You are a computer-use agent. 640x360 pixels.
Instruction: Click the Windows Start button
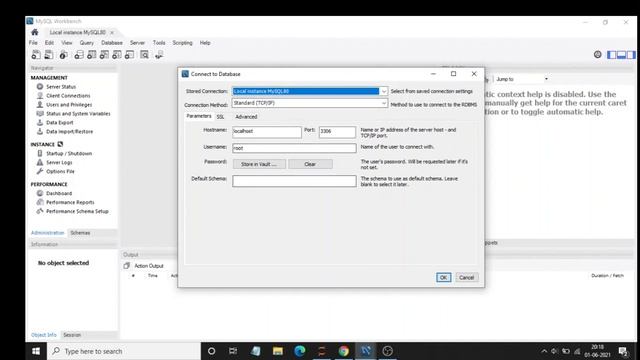point(36,351)
